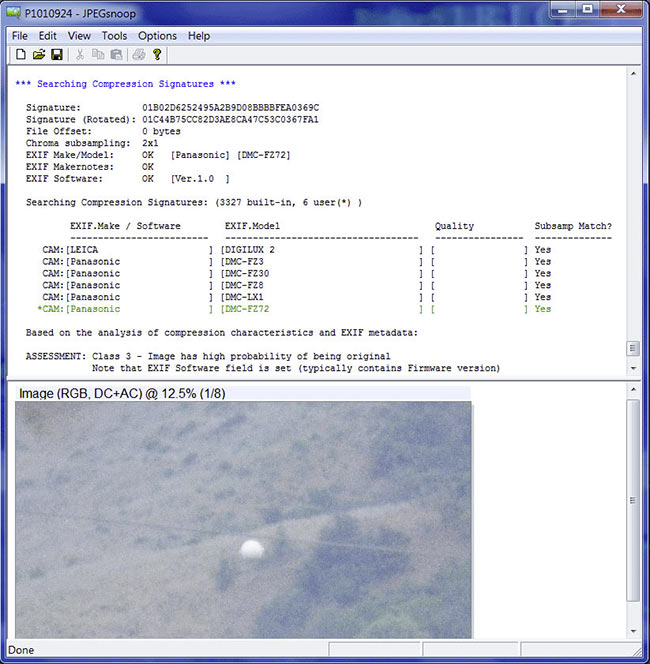
Task: Click the '3327 built-in, 6 user(*)' text
Action: pyautogui.click(x=288, y=202)
